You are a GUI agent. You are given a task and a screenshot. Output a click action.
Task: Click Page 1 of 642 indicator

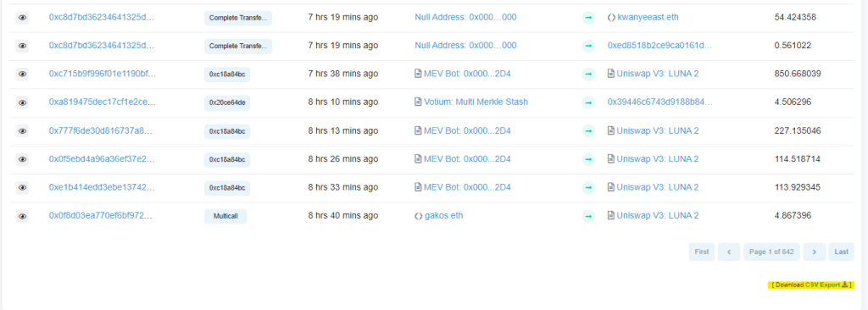[x=771, y=252]
